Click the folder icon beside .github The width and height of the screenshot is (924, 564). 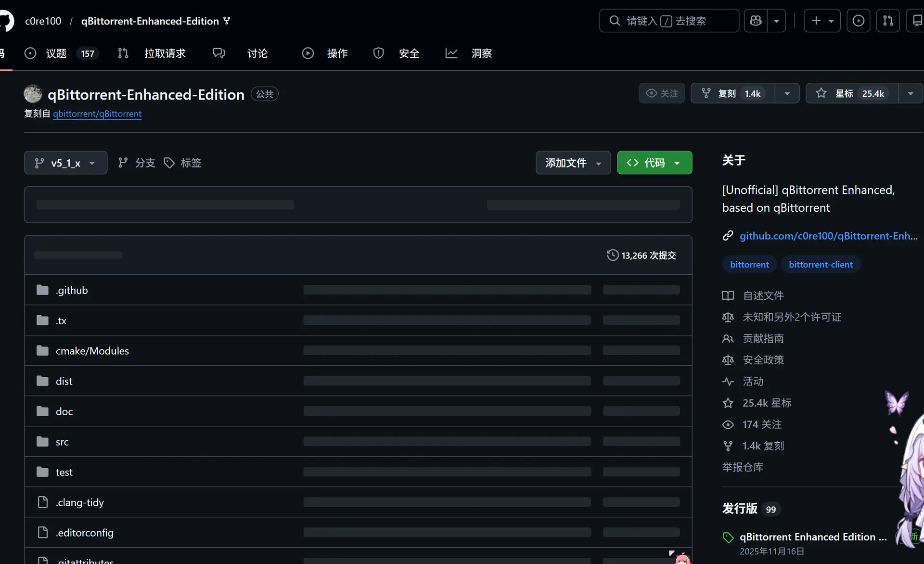(x=43, y=290)
